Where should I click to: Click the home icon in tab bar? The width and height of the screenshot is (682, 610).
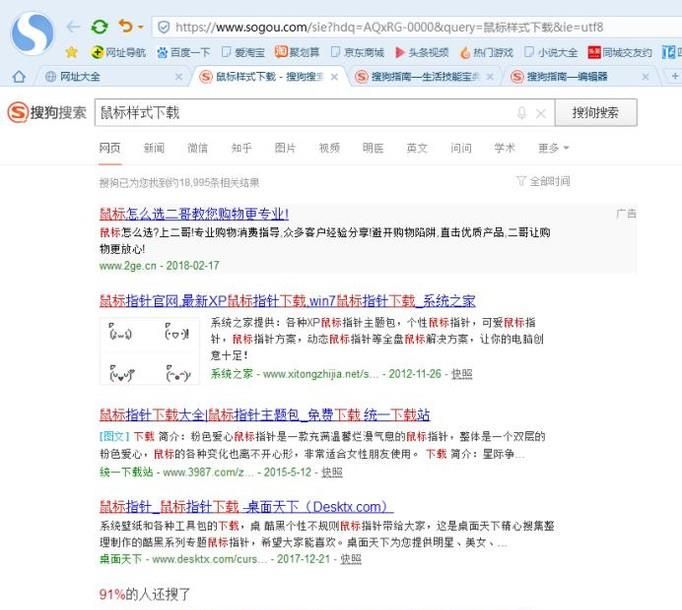[x=19, y=77]
